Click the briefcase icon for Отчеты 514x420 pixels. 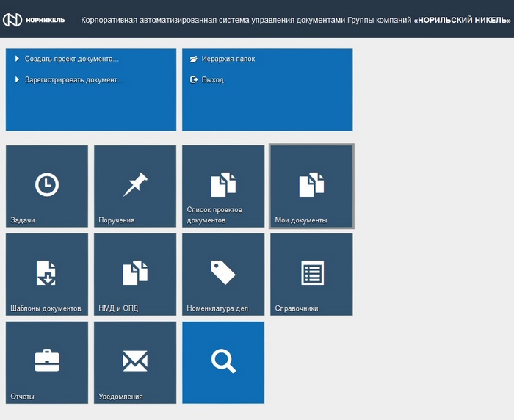click(47, 361)
